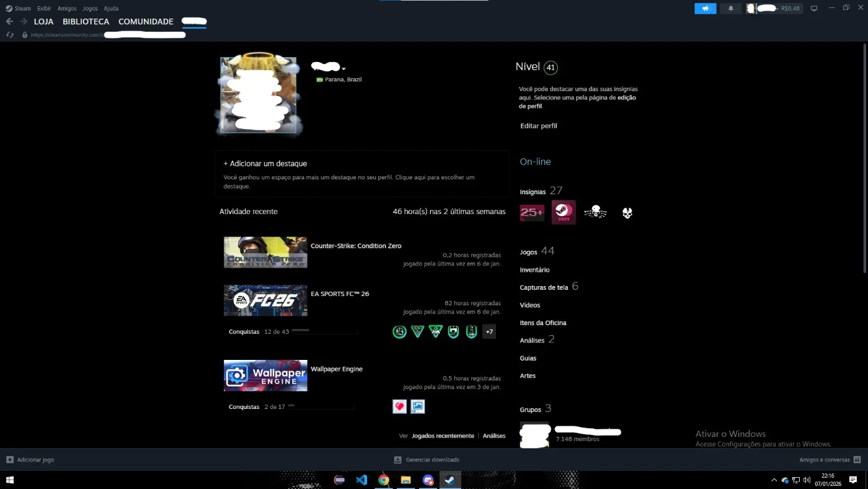Expand the +7 more achievements box

coord(489,332)
